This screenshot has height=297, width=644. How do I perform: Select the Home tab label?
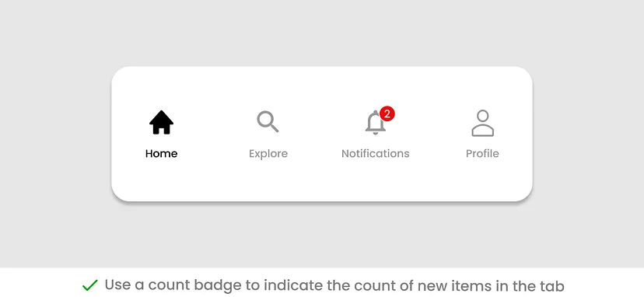tap(162, 154)
